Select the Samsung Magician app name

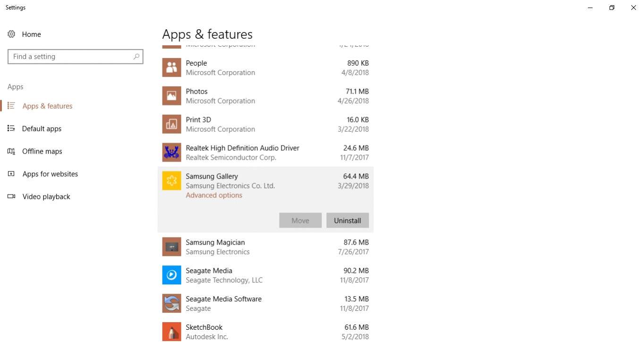(215, 242)
